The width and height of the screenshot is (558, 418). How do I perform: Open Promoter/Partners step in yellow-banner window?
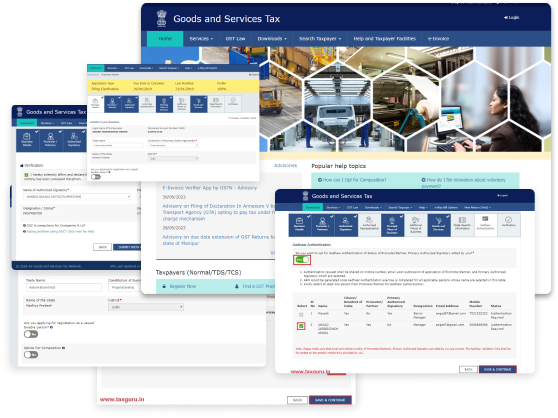click(x=112, y=104)
